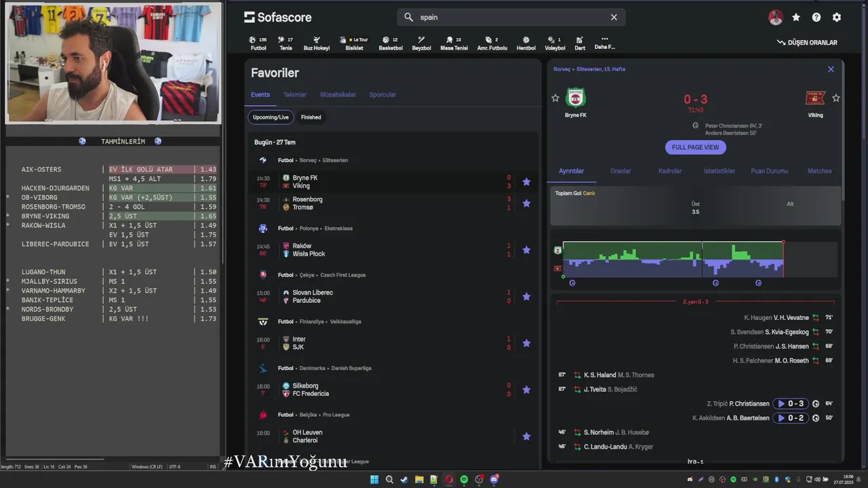Select the Ayrıntılar tab

572,171
